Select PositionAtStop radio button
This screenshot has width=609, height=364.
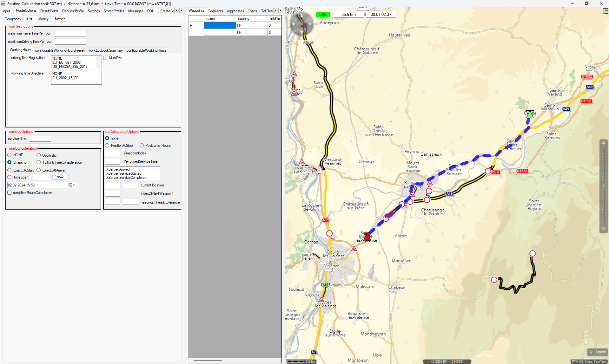[x=107, y=146]
